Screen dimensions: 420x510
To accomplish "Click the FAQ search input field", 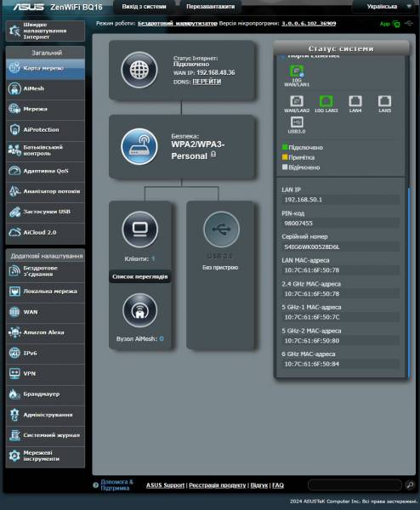I will (355, 485).
